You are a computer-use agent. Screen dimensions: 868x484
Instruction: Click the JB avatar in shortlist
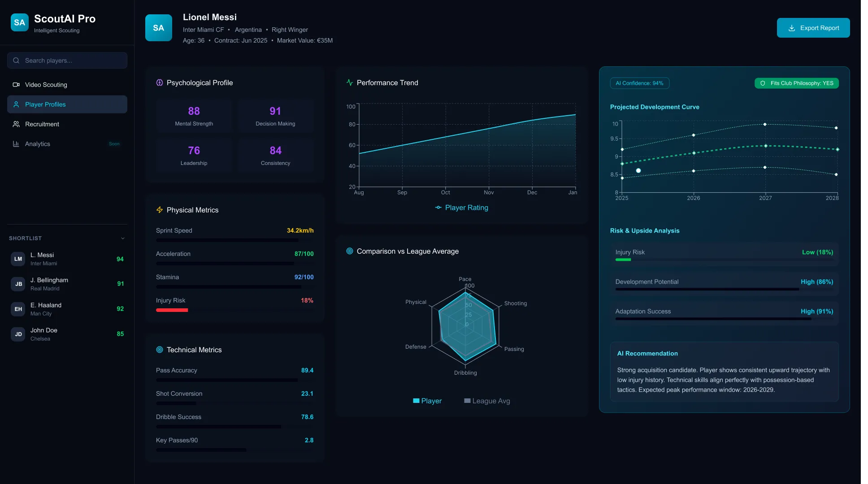tap(18, 284)
